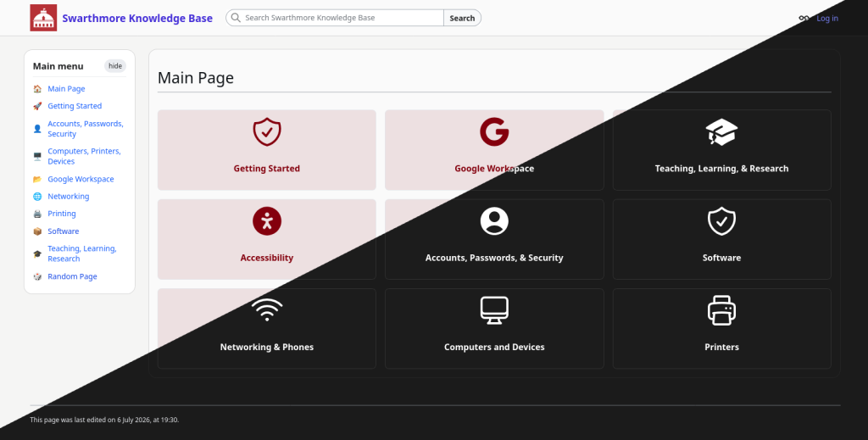The width and height of the screenshot is (868, 440).
Task: Open the Printers card label
Action: [x=722, y=347]
